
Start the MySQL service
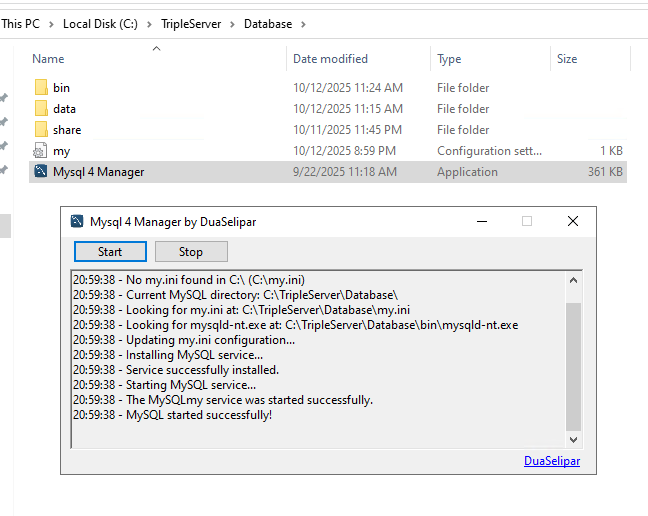110,252
